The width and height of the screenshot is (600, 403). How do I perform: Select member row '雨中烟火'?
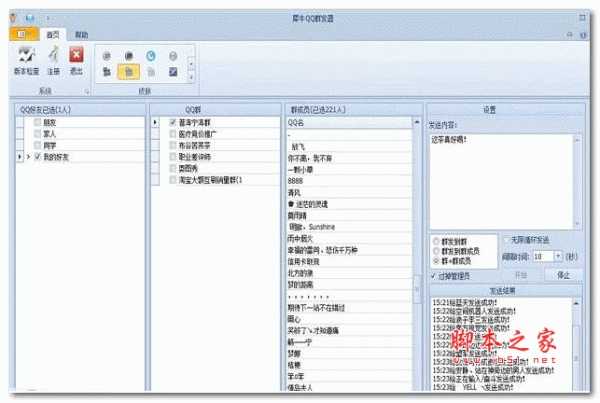349,238
